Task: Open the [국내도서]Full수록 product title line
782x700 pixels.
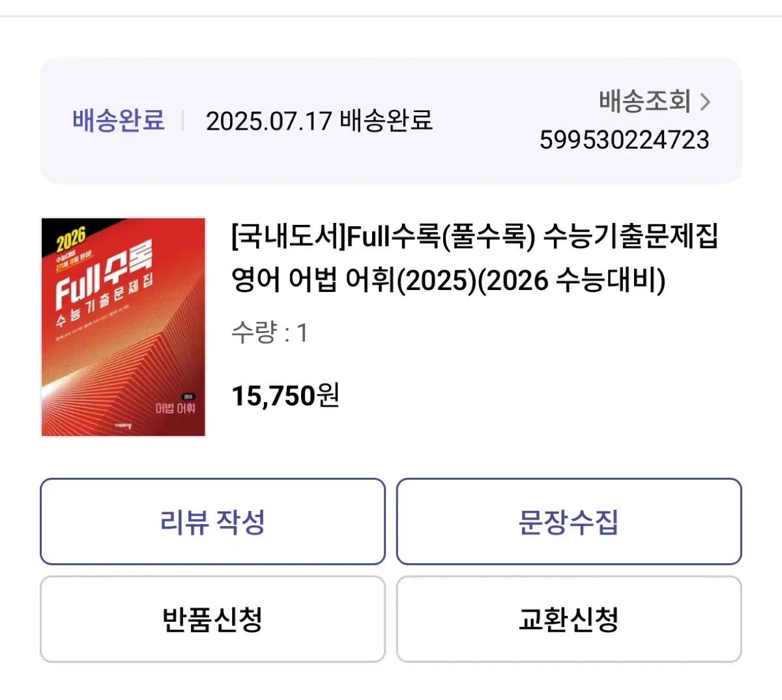Action: tap(474, 236)
